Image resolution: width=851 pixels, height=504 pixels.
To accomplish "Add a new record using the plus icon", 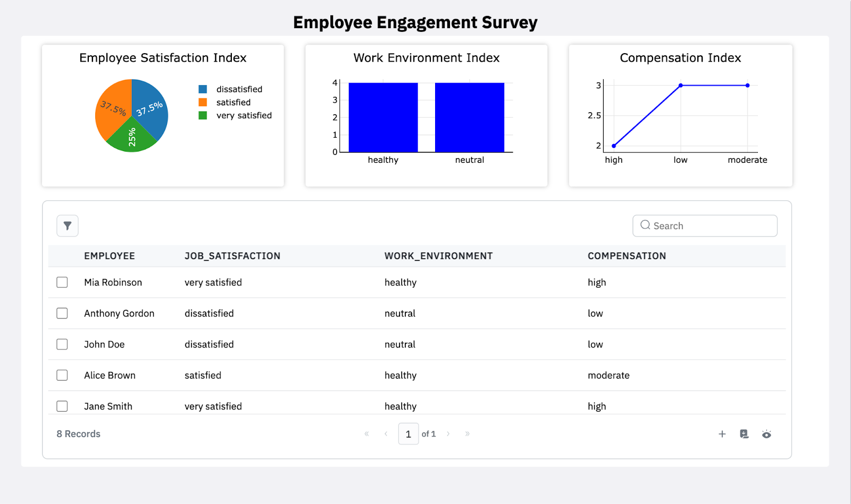I will (722, 434).
